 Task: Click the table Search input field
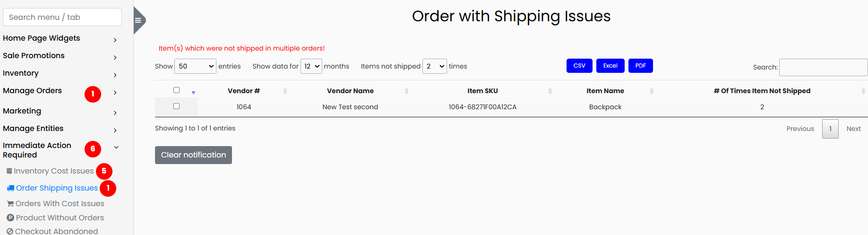[x=823, y=67]
